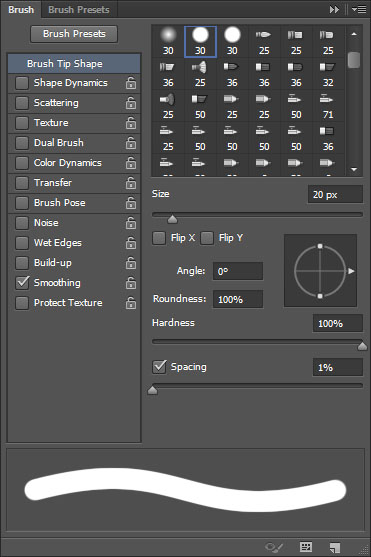Click the lock icon next to Shape Dynamics

tap(131, 83)
